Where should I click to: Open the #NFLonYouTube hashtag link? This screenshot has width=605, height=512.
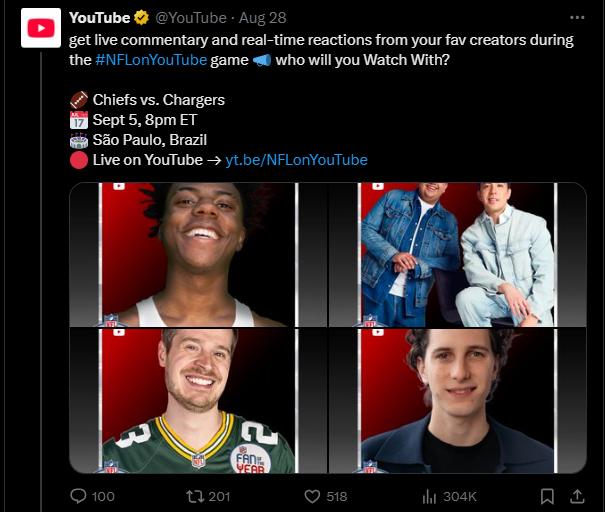tap(151, 60)
